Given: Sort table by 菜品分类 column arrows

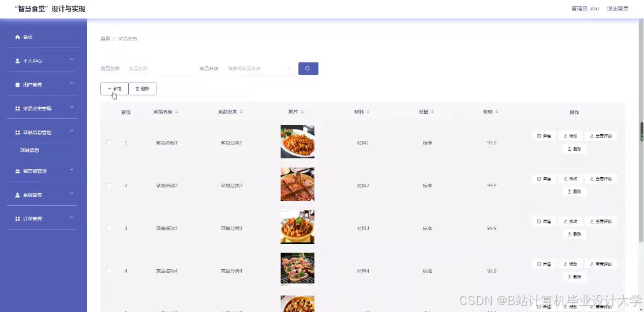Looking at the screenshot, I should [x=241, y=112].
